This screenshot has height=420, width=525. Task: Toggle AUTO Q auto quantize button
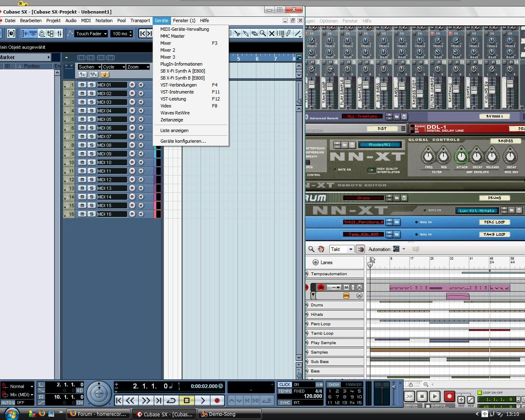pos(8,403)
